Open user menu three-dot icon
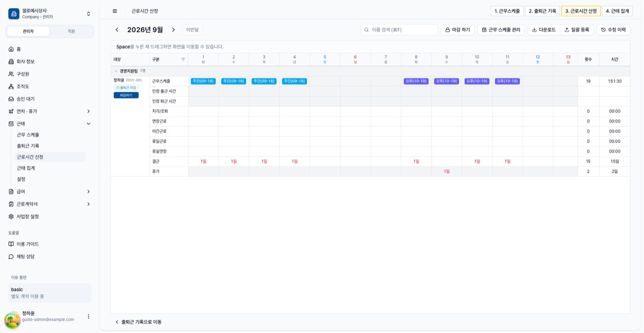644x333 pixels. pyautogui.click(x=88, y=316)
